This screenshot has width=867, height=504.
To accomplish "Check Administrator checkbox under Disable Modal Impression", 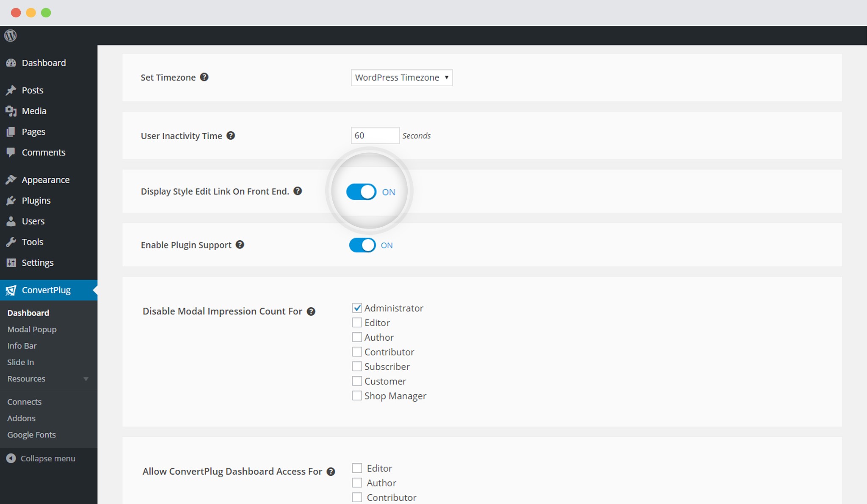I will [x=356, y=308].
